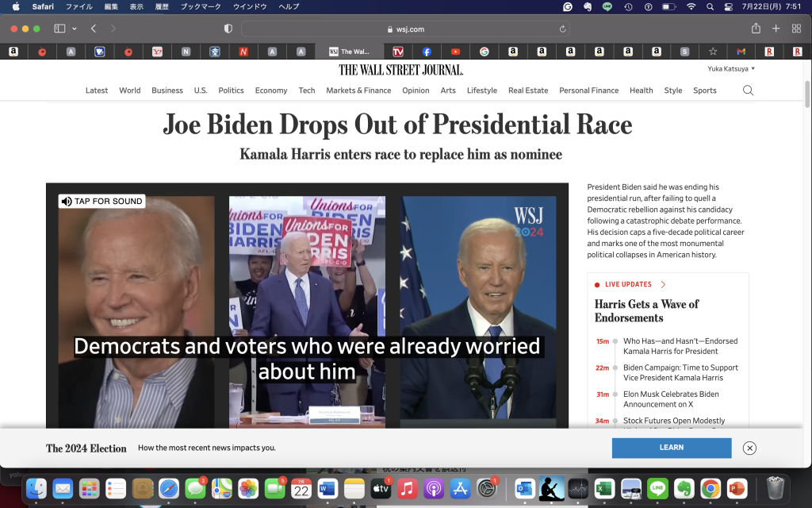Screen dimensions: 812x508
Task: Reload the wsj.com page
Action: (563, 29)
